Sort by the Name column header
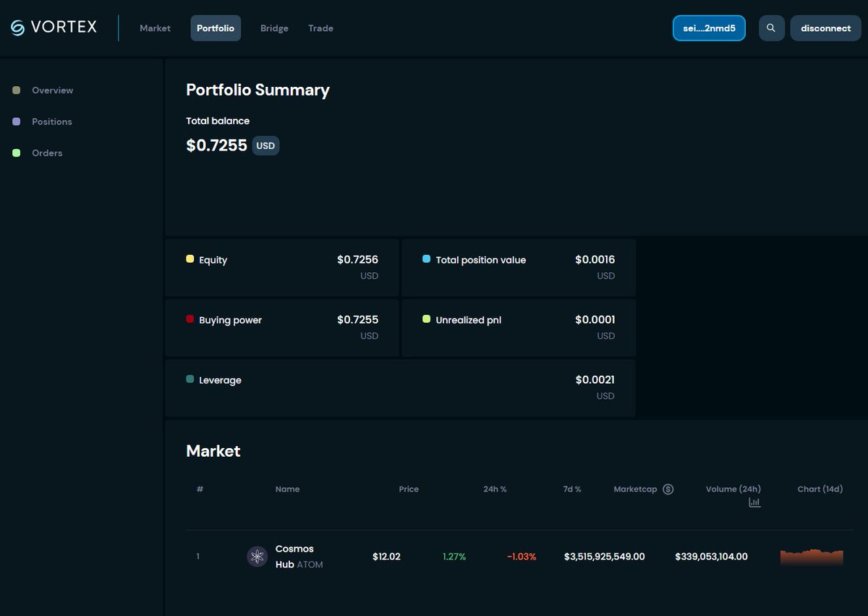Viewport: 868px width, 616px height. point(287,489)
